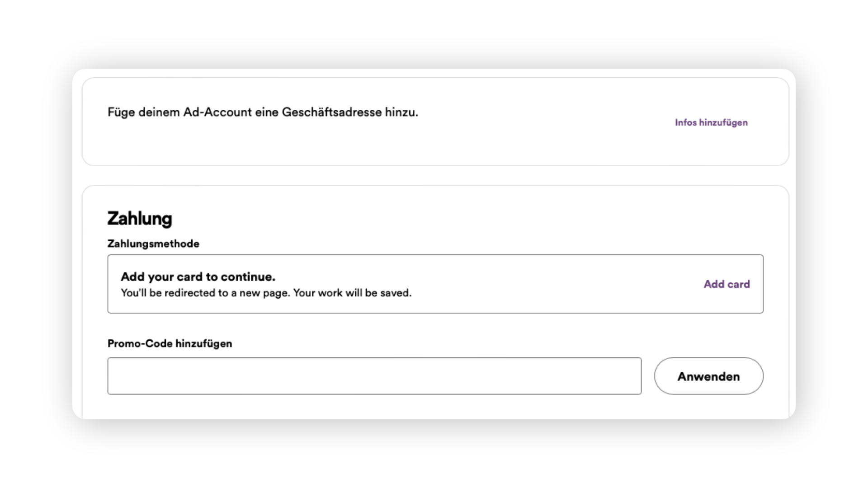The height and width of the screenshot is (488, 868).
Task: Select the Zahlung heading
Action: 140,218
